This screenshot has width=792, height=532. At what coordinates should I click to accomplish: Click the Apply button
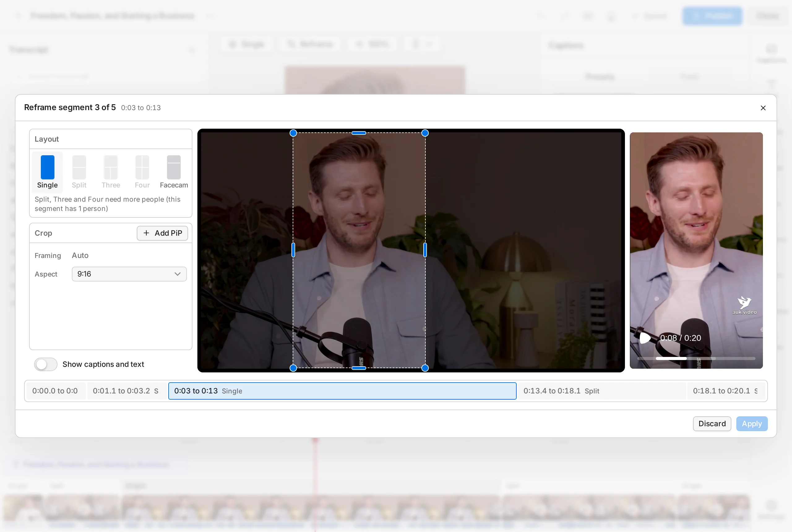751,423
